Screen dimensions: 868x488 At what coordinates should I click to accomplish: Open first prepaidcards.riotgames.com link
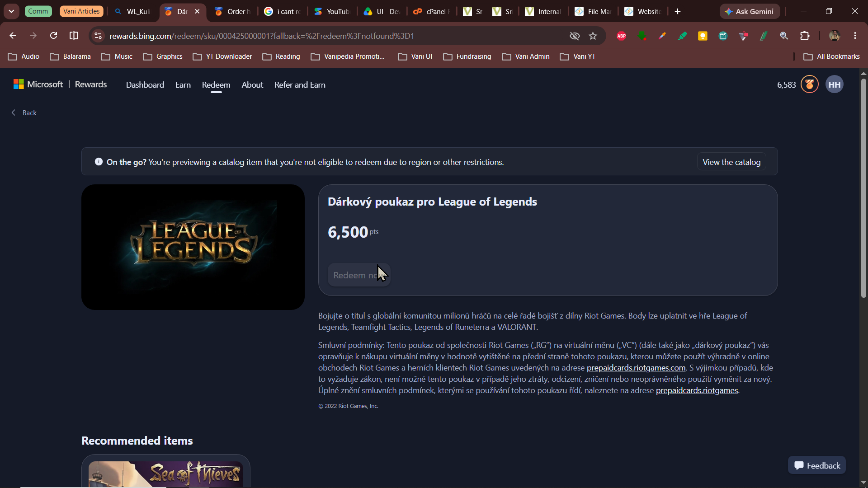pyautogui.click(x=636, y=368)
